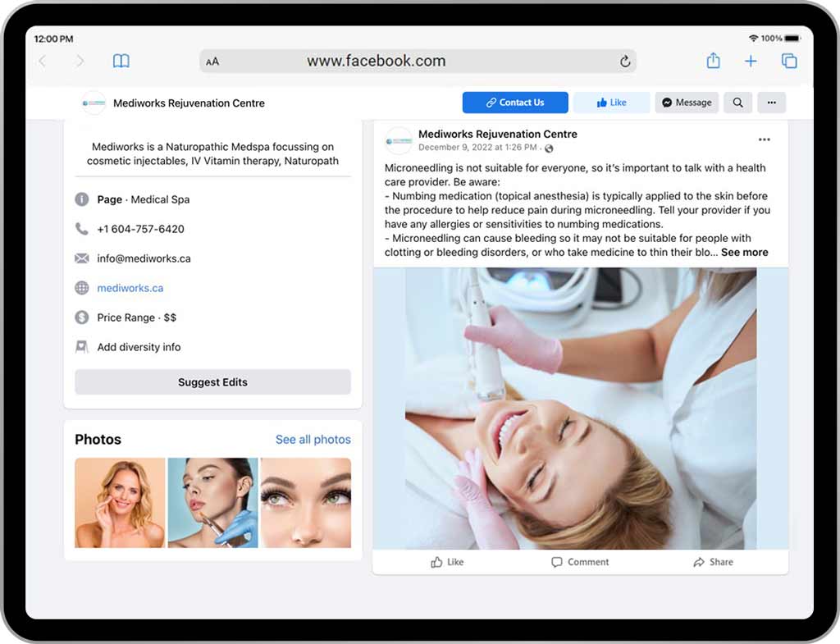This screenshot has height=644, width=840.
Task: Like the page using the header Like button
Action: tap(611, 103)
